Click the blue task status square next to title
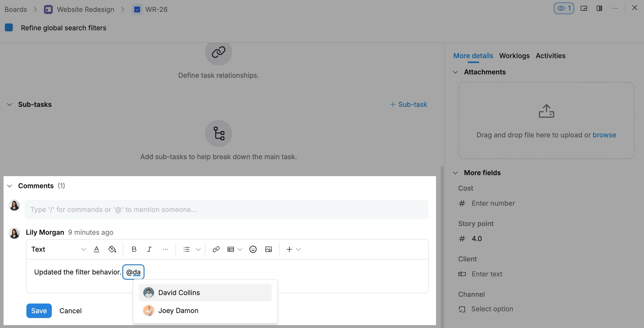Viewport: 644px width, 328px height. [9, 28]
